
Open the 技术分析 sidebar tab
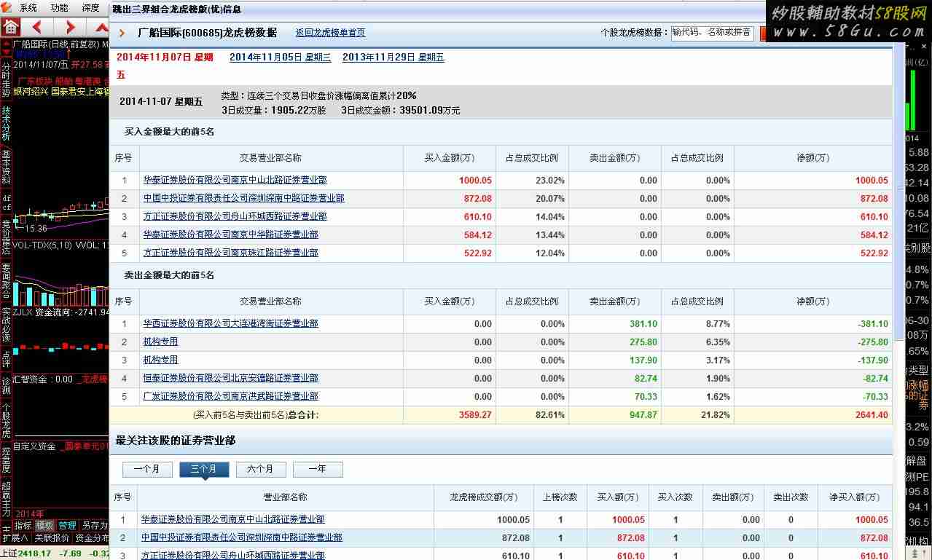(6, 124)
